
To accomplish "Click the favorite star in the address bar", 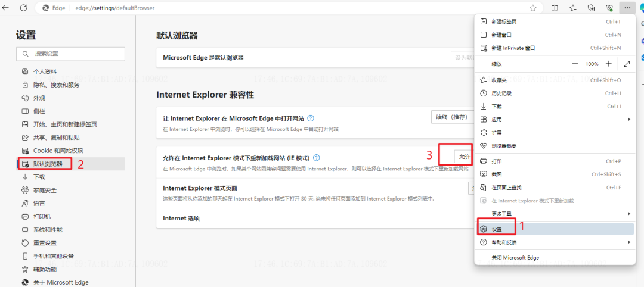I will pos(533,7).
